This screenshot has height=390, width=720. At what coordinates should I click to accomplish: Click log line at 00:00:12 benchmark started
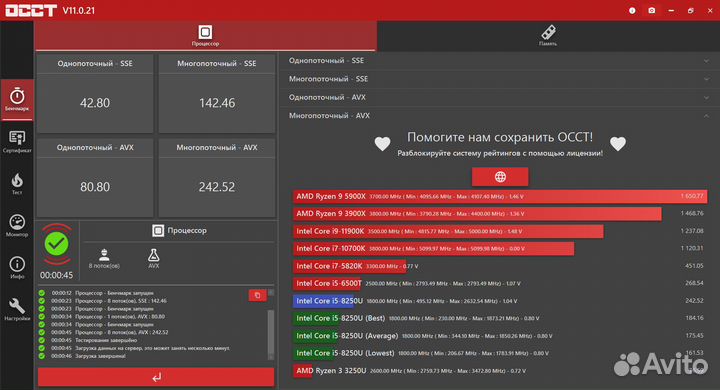point(102,293)
